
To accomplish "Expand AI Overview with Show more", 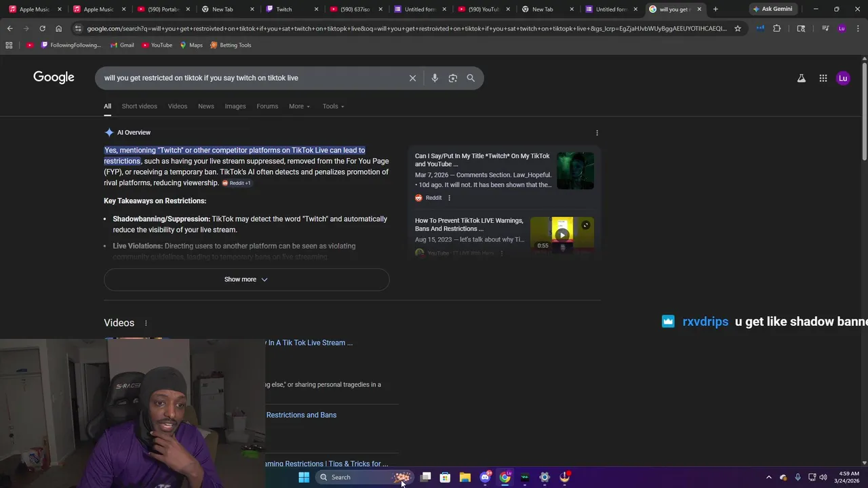I will click(x=246, y=279).
